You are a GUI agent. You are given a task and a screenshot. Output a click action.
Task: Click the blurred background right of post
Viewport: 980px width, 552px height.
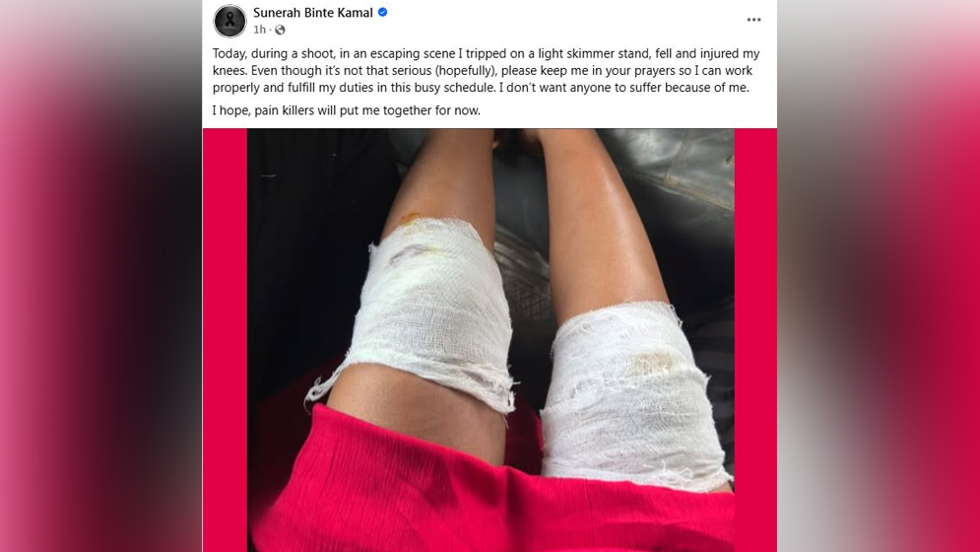(879, 276)
